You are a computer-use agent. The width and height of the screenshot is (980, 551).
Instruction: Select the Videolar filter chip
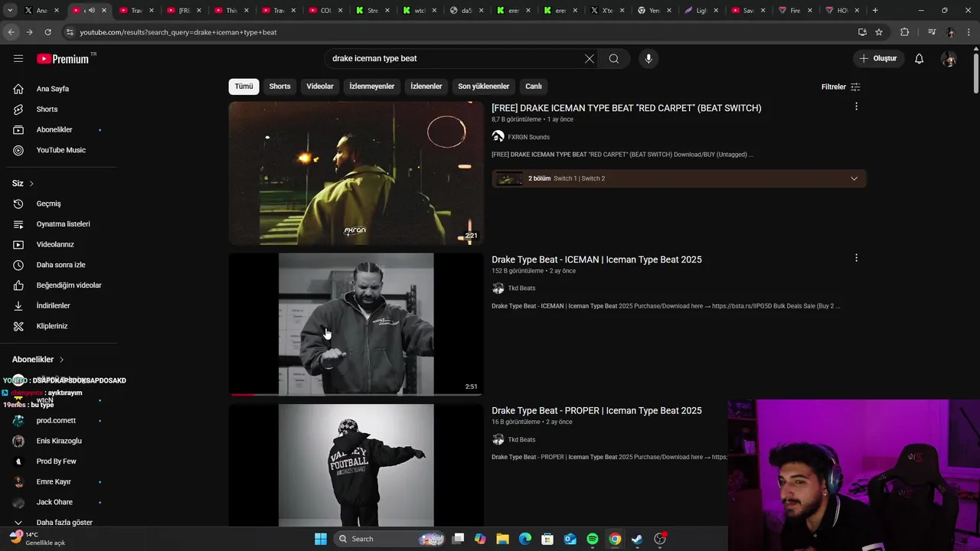click(320, 86)
